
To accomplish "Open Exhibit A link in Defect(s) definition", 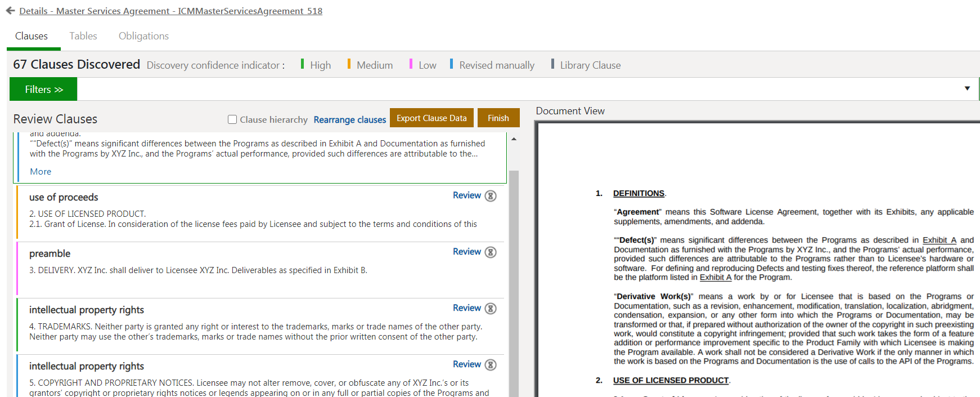I will coord(939,240).
